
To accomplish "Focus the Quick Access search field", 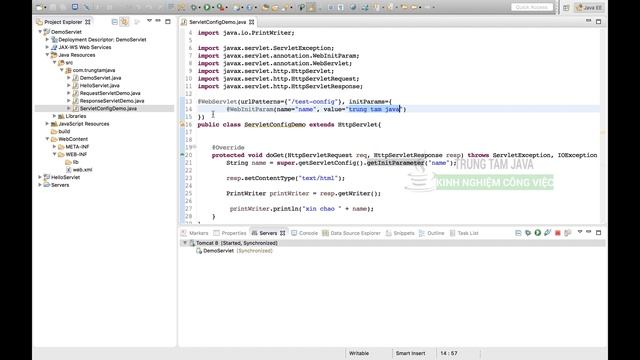I will (532, 7).
